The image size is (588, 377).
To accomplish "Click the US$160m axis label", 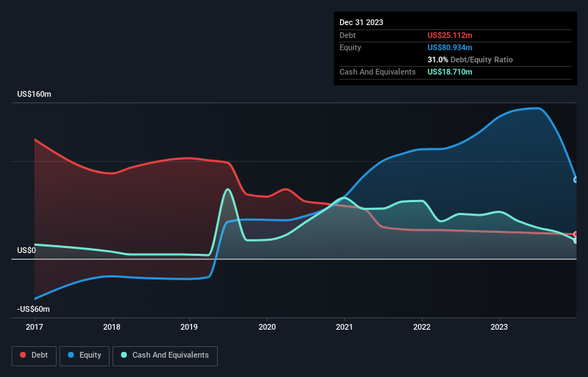I will (34, 94).
